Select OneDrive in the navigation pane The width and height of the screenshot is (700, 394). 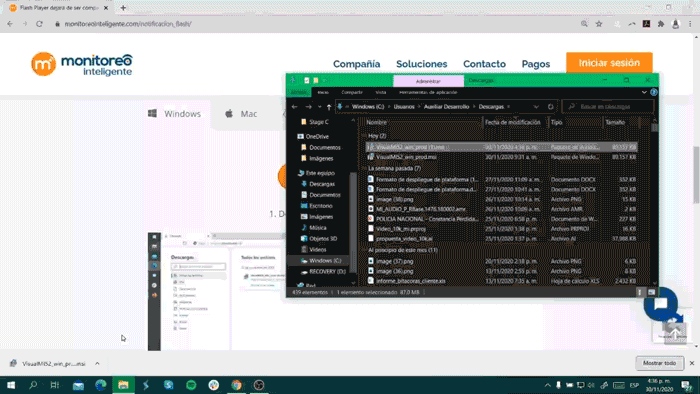point(313,137)
